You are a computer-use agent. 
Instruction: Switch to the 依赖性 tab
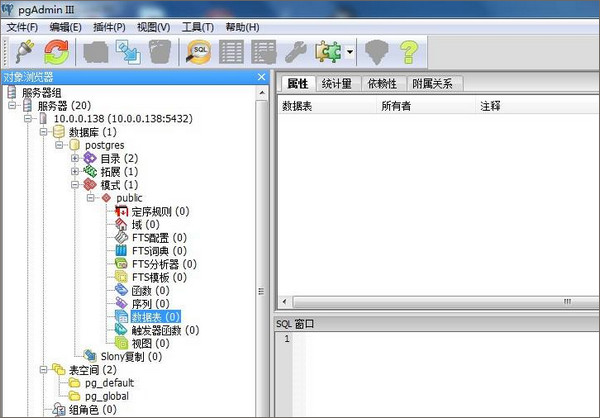coord(382,83)
